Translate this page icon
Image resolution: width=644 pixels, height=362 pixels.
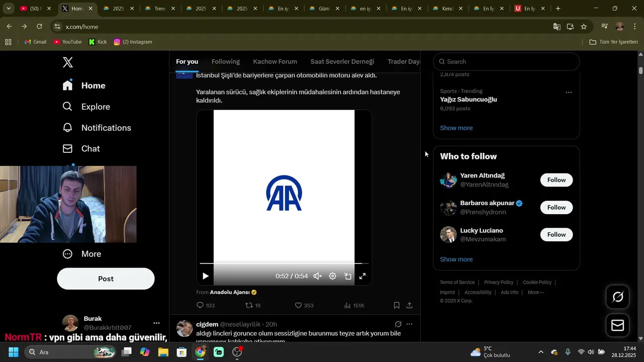click(x=556, y=27)
